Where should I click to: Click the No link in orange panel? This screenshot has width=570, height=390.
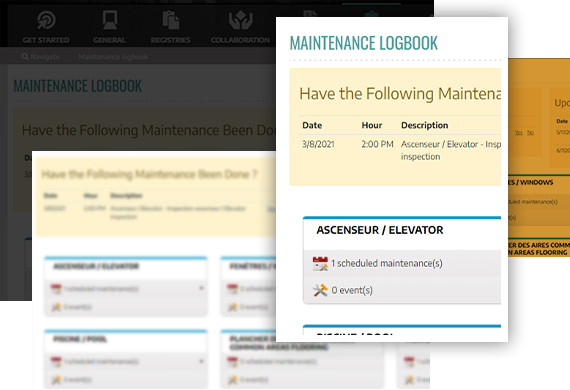click(530, 133)
